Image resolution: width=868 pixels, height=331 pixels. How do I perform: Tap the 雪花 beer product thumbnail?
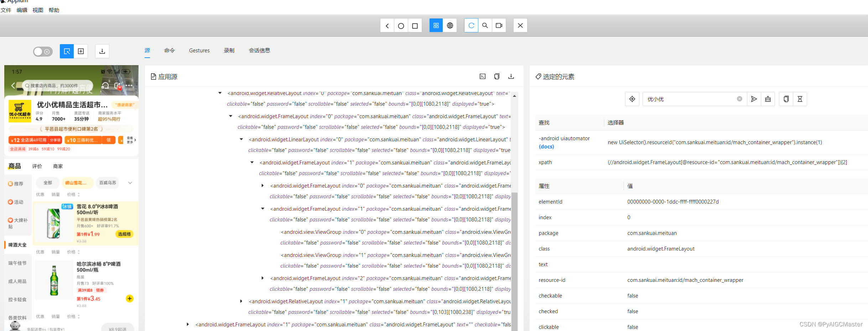(54, 223)
